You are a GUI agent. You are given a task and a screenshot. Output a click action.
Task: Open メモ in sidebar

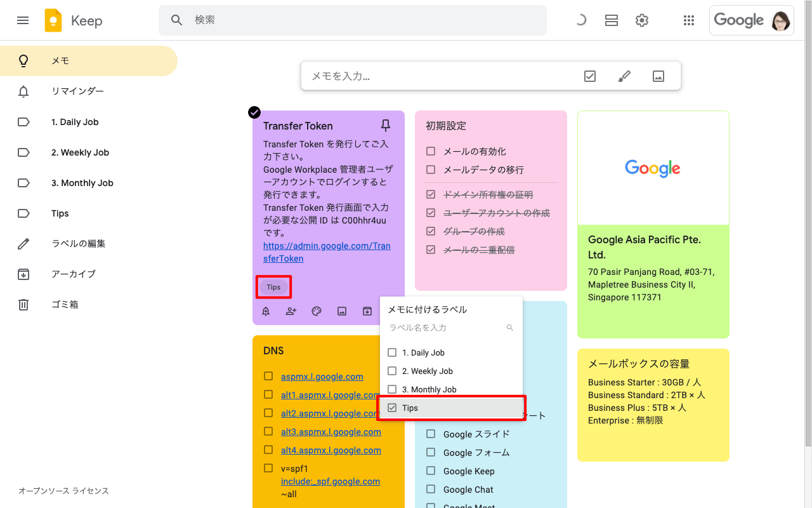coord(89,61)
